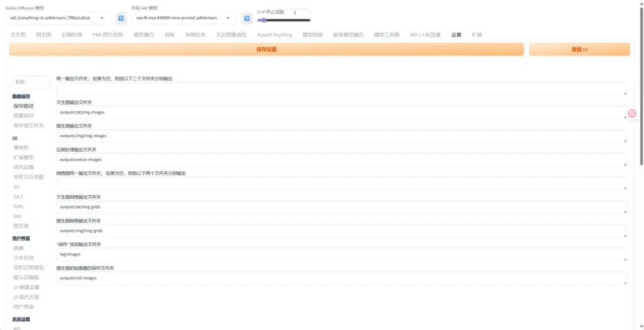Click the CLIP 终止层数 slider
The image size is (644, 330).
point(283,20)
